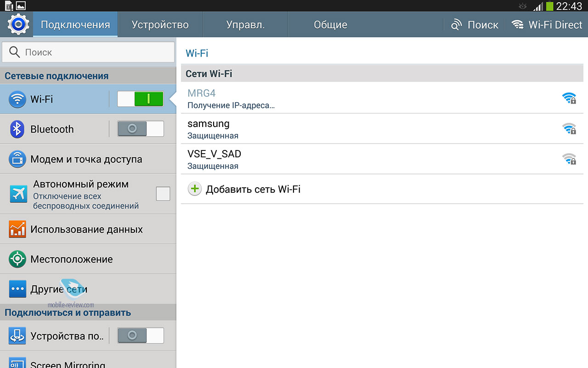Tap the Поиск scan button in header

click(475, 25)
